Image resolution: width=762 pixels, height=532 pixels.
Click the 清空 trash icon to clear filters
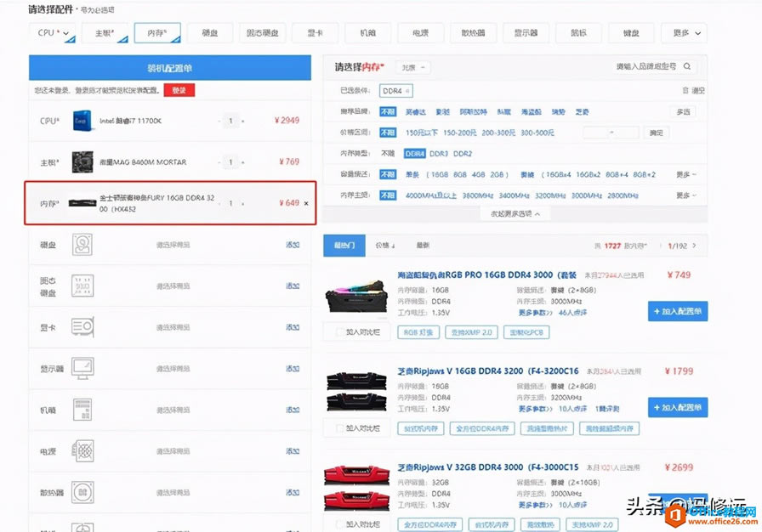click(685, 91)
